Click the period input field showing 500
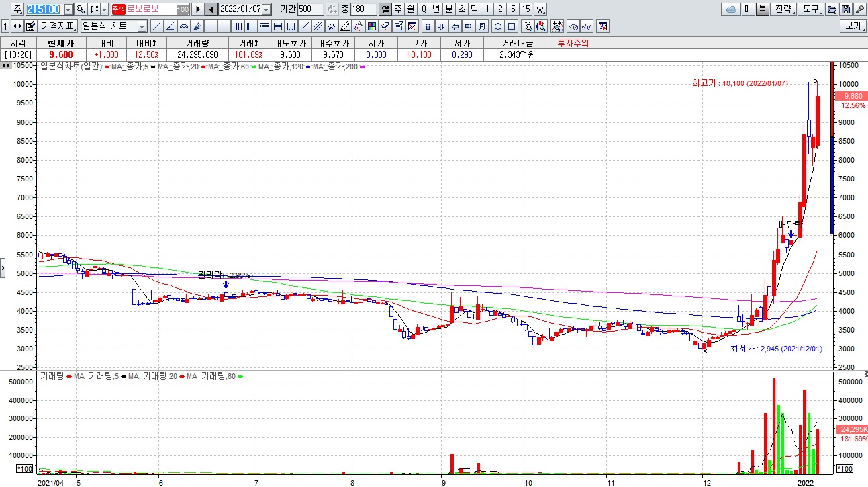Screen dimensions: 868x487 tap(310, 9)
